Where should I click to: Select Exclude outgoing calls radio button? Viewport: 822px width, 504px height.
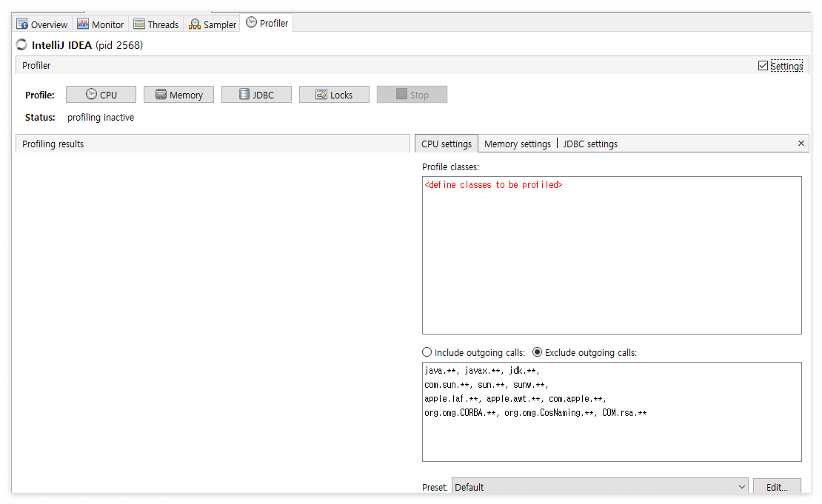538,352
